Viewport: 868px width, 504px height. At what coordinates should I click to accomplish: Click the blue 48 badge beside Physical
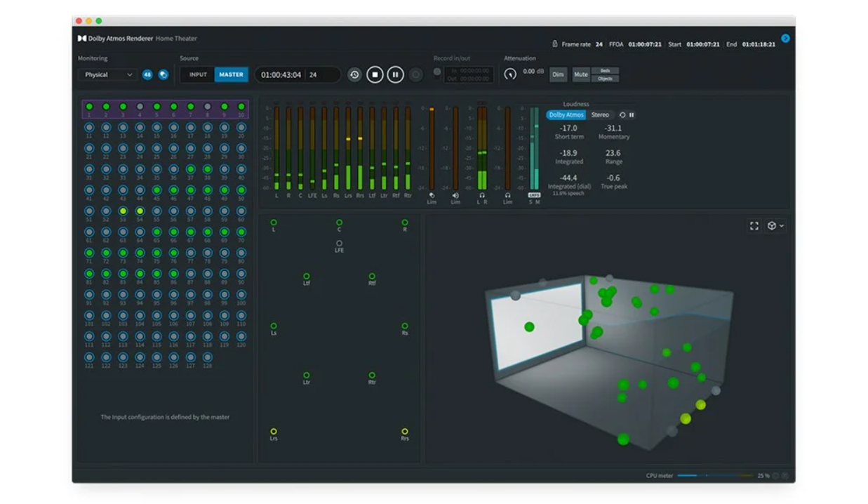(147, 74)
